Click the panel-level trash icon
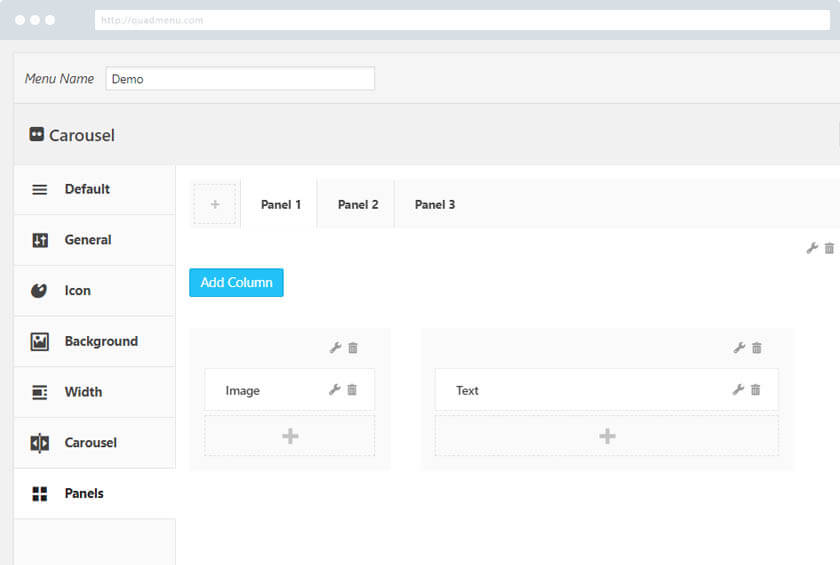840x565 pixels. point(829,248)
